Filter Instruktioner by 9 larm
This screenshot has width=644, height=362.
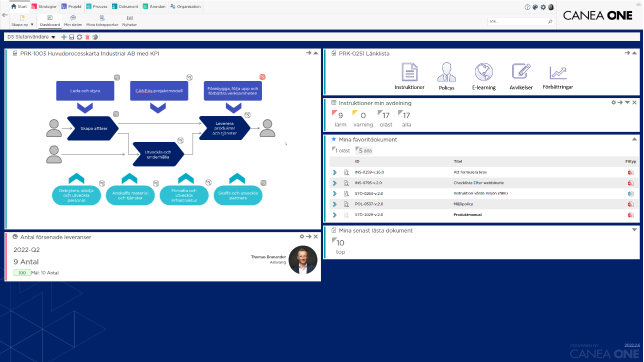pyautogui.click(x=340, y=119)
